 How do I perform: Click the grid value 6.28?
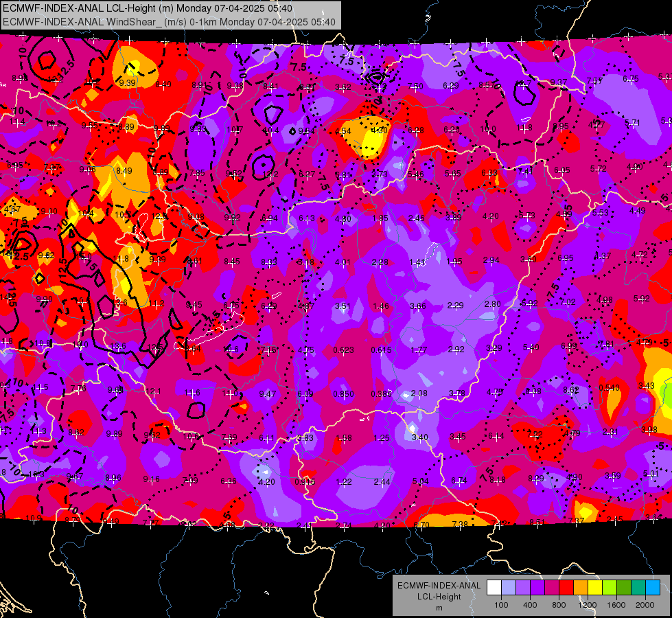416,130
